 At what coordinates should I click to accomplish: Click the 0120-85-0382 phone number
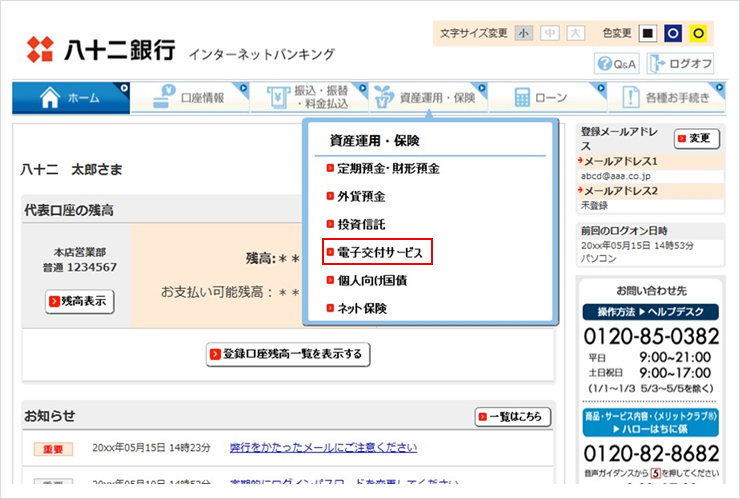651,336
